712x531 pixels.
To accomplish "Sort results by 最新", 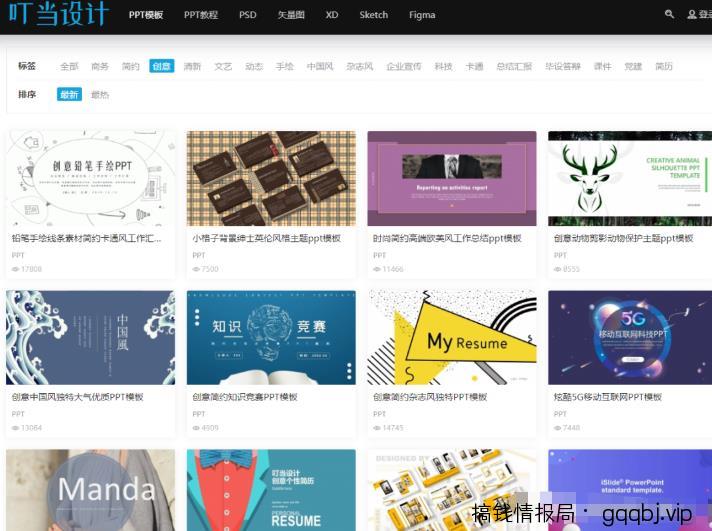I will tap(69, 95).
